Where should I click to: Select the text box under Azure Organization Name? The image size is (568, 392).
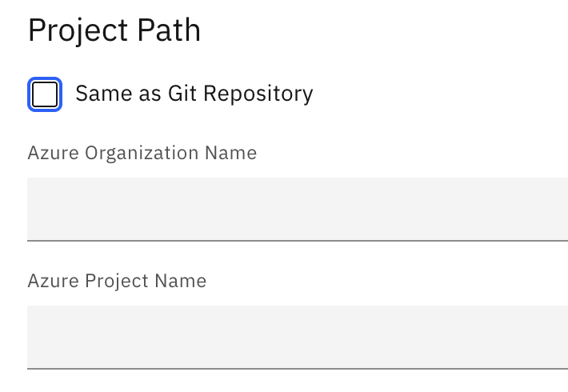[298, 208]
